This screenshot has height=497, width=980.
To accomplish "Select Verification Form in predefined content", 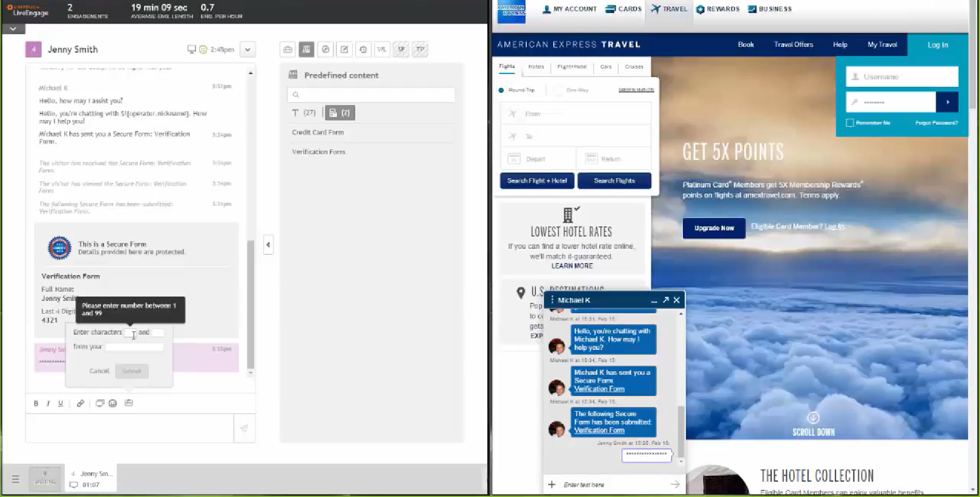I will (318, 152).
